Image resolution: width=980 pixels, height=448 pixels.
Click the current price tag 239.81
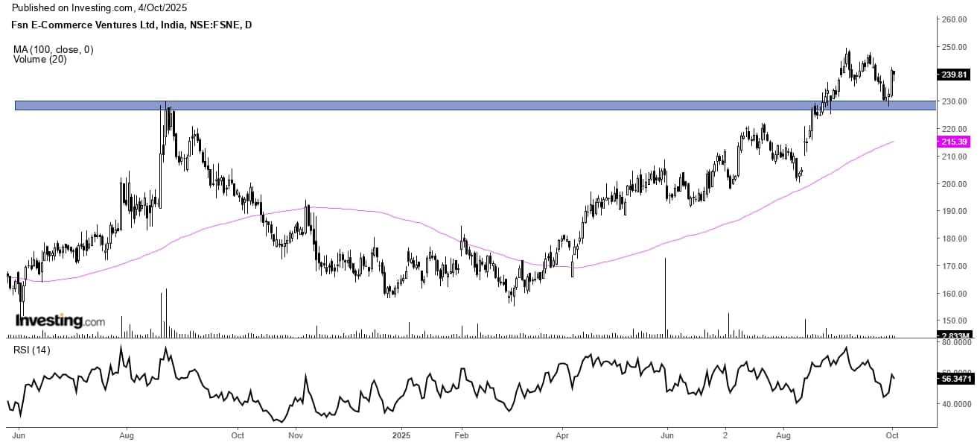955,75
